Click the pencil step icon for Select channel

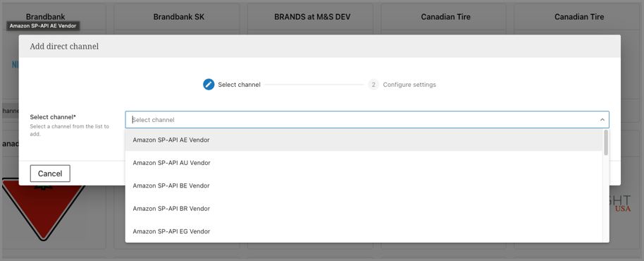point(209,85)
